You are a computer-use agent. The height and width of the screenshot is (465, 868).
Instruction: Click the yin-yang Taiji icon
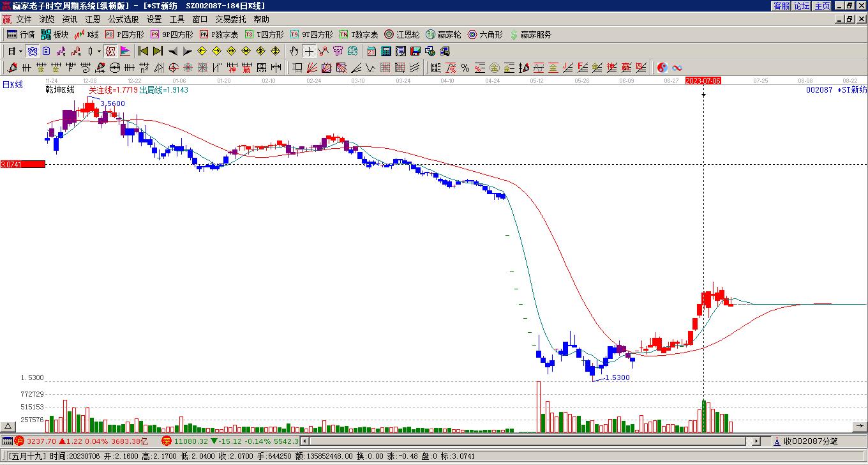coord(662,68)
